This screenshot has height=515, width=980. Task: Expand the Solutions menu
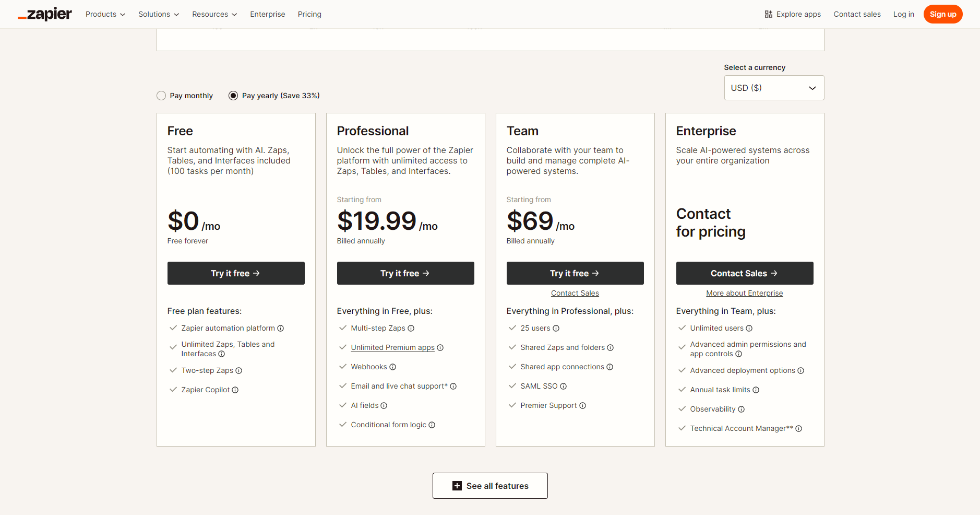tap(159, 14)
